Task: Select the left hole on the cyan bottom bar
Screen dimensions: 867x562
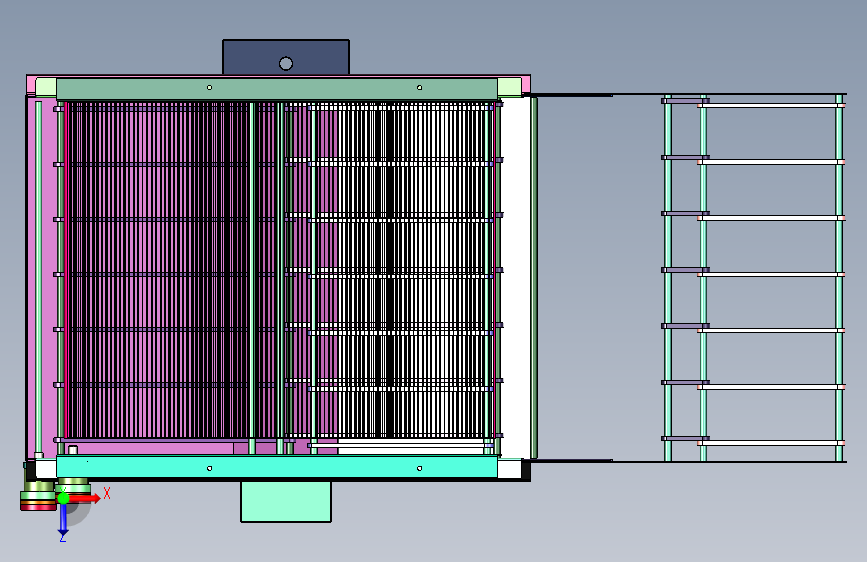Action: pyautogui.click(x=209, y=469)
